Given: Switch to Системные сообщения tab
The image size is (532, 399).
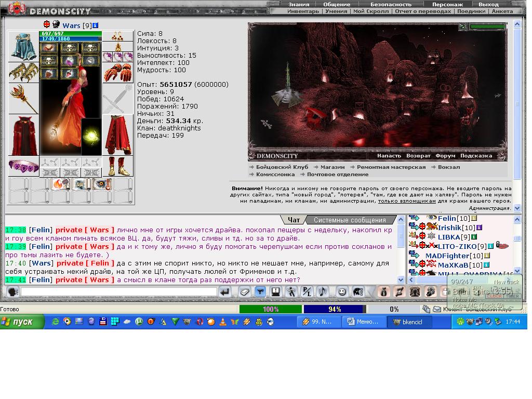Looking at the screenshot, I should pos(350,220).
